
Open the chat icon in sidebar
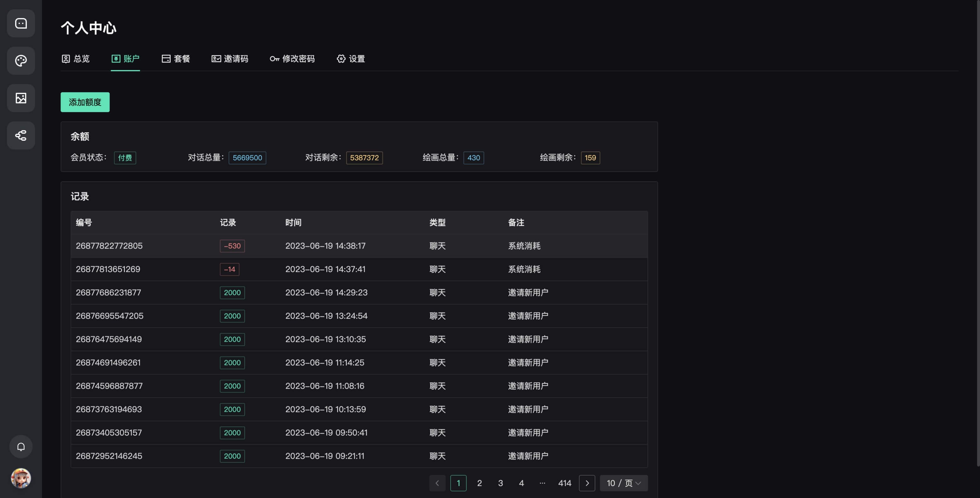[x=21, y=24]
